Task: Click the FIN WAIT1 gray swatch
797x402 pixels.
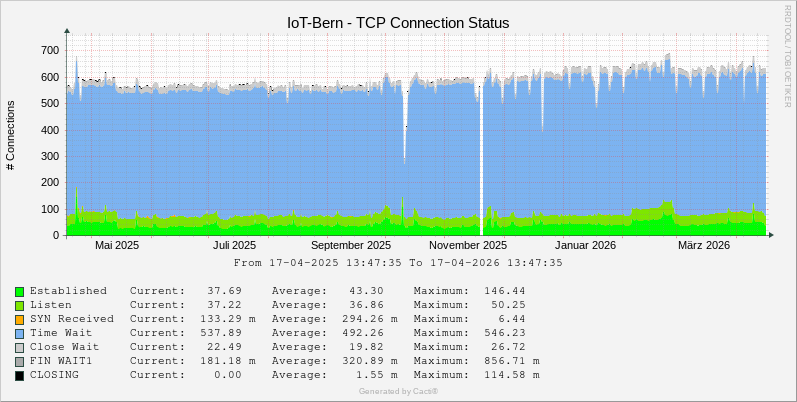Action: click(x=19, y=361)
